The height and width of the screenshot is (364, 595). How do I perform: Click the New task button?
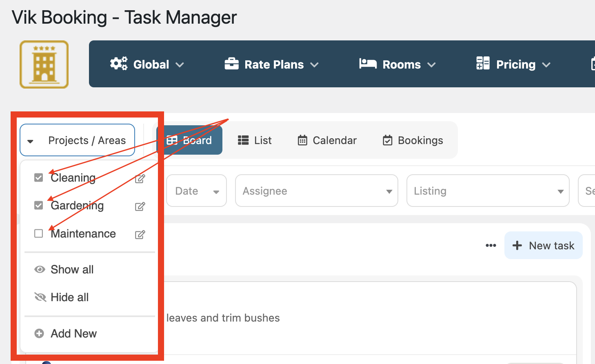pos(544,246)
